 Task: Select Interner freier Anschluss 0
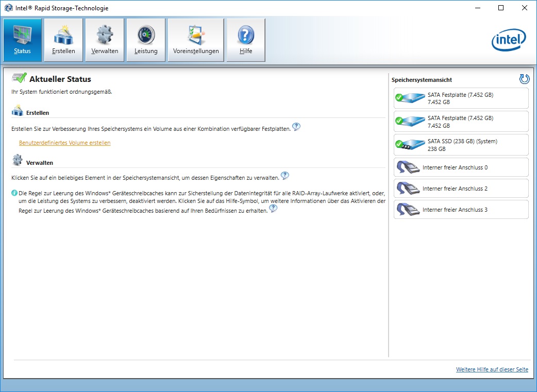click(x=461, y=167)
